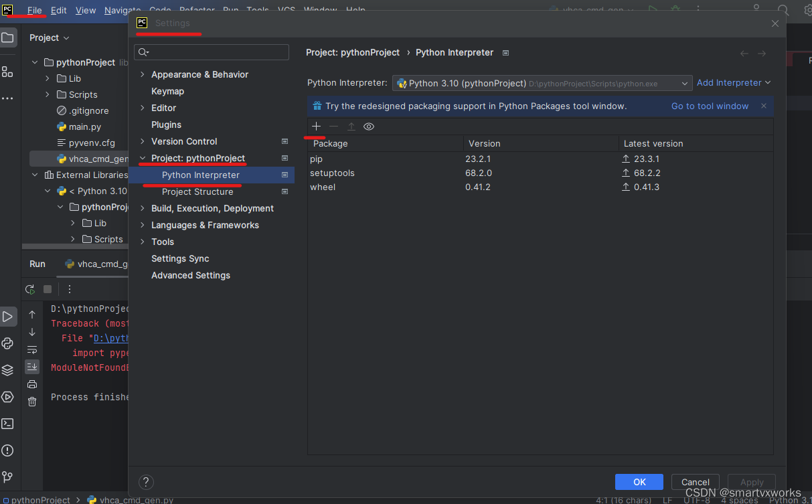Open the Python Interpreter dropdown
Image resolution: width=812 pixels, height=504 pixels.
click(x=542, y=83)
